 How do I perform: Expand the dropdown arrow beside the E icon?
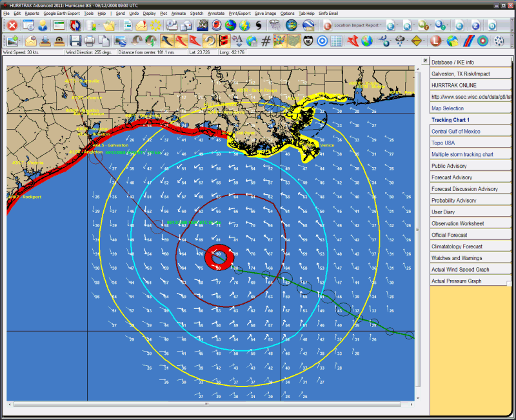click(x=398, y=26)
